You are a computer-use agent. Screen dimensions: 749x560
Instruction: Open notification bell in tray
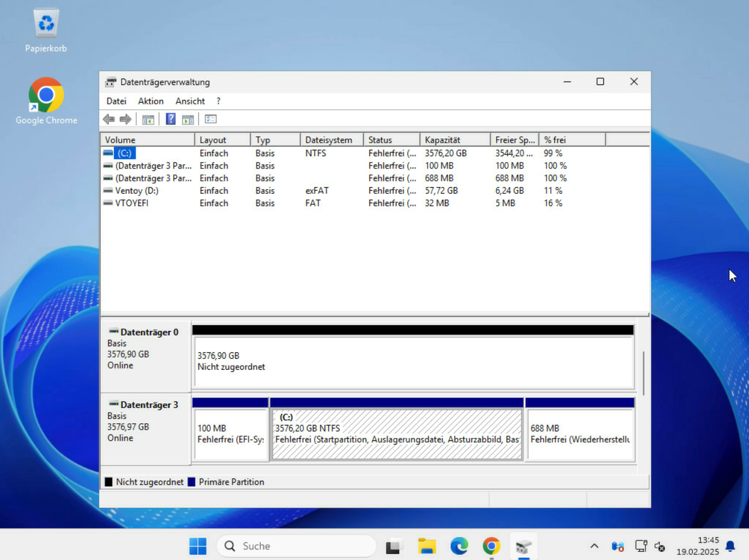(x=730, y=546)
